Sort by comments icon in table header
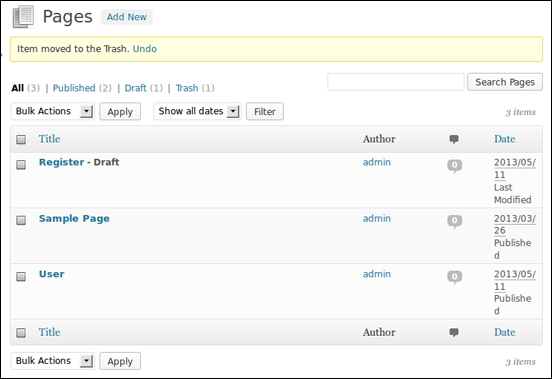The height and width of the screenshot is (379, 552). (454, 139)
